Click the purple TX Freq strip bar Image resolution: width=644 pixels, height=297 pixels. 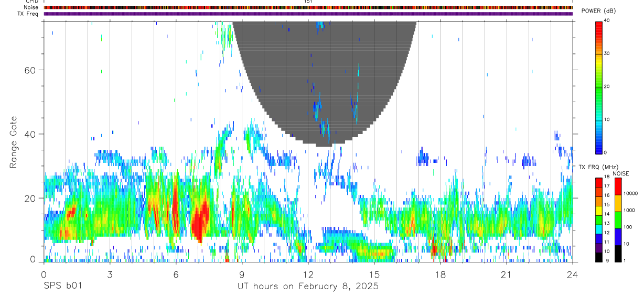click(308, 14)
